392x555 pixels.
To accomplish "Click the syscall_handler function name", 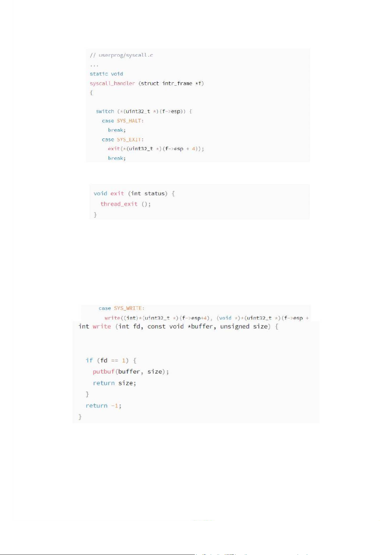I will tap(112, 83).
